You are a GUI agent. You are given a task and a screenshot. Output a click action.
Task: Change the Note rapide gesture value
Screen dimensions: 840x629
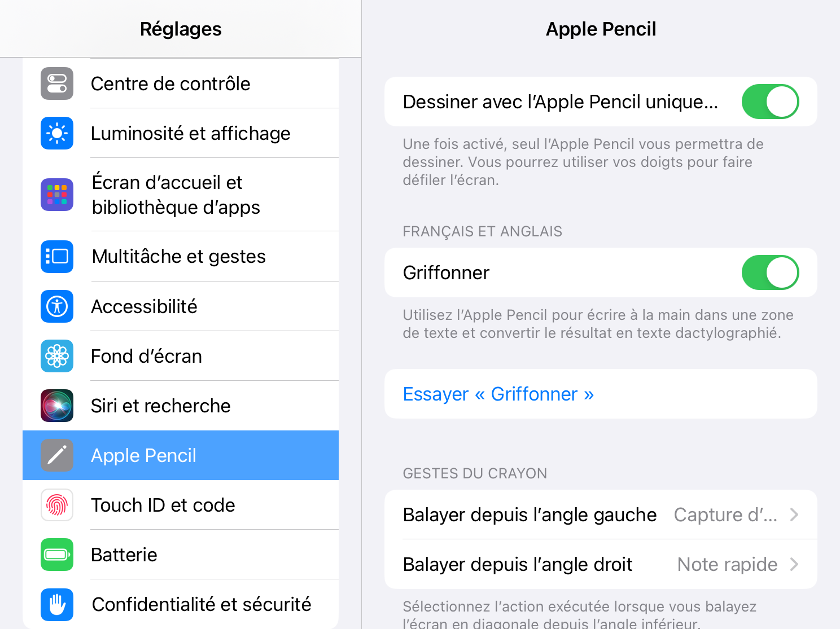727,564
